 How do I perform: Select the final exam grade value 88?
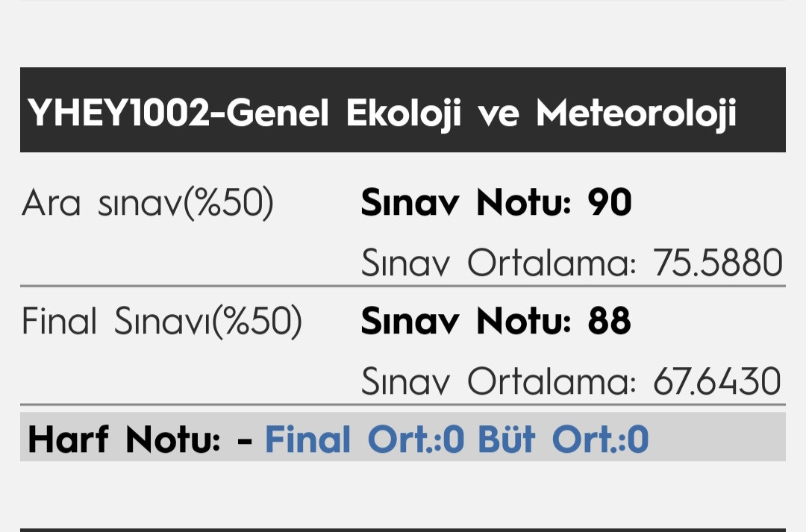(609, 321)
